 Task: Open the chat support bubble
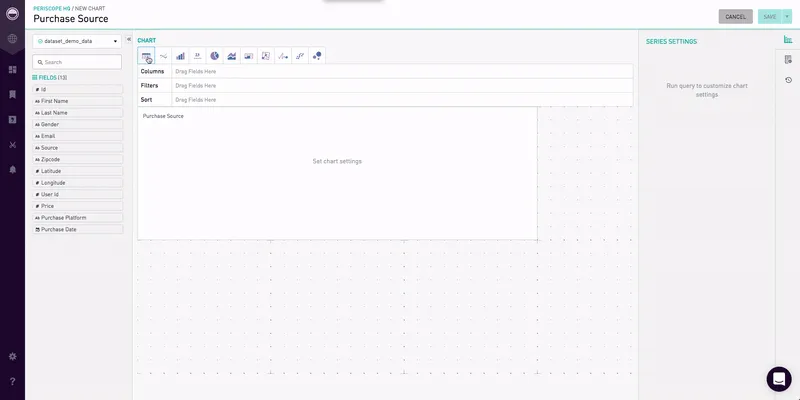779,379
